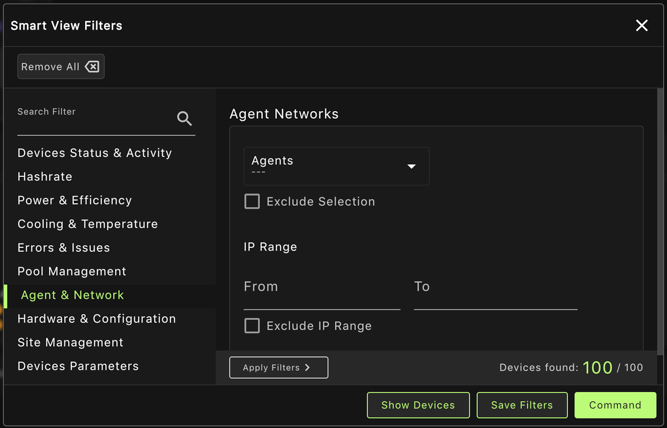Click the Apply Filters chevron arrow
Screen dimensions: 667x428
point(308,368)
